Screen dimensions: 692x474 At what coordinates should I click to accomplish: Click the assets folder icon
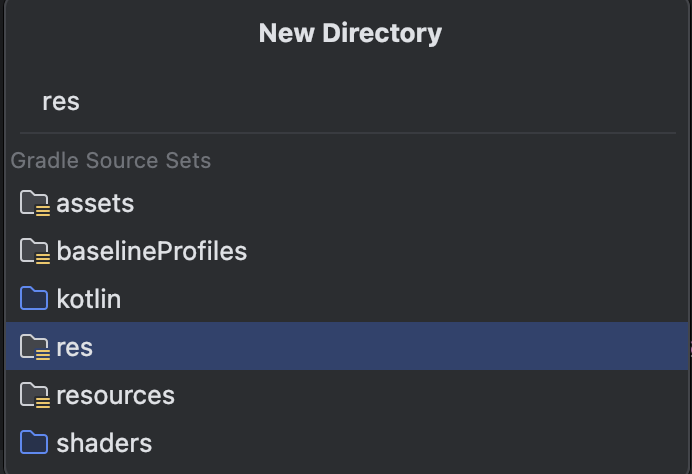34,204
